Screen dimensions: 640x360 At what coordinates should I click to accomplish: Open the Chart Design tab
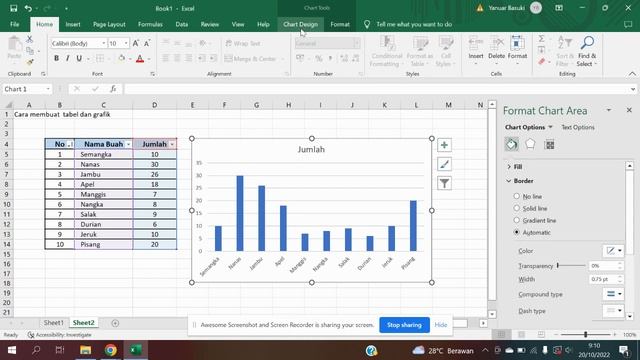pos(300,24)
